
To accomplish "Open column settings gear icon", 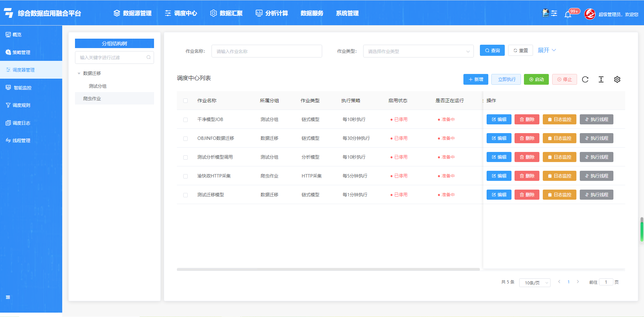I will pyautogui.click(x=617, y=79).
